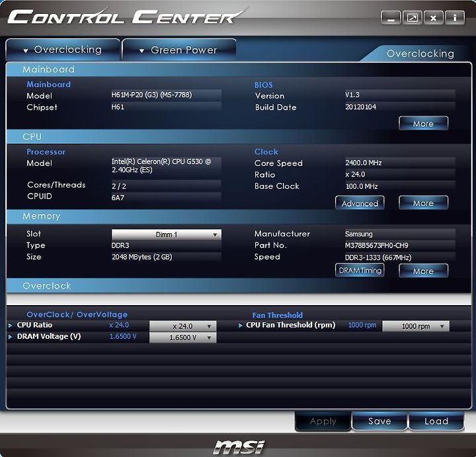The image size is (476, 457).
Task: Save the overclock profile
Action: tap(379, 421)
